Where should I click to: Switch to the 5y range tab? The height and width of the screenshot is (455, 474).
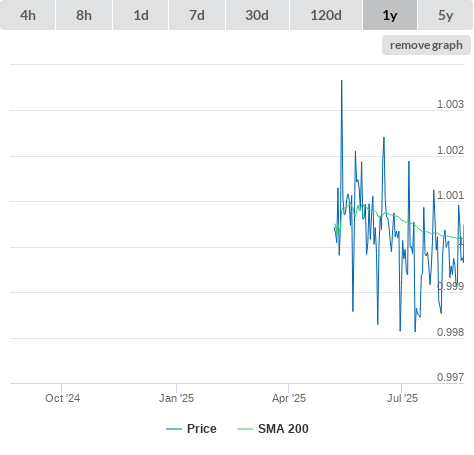click(446, 15)
